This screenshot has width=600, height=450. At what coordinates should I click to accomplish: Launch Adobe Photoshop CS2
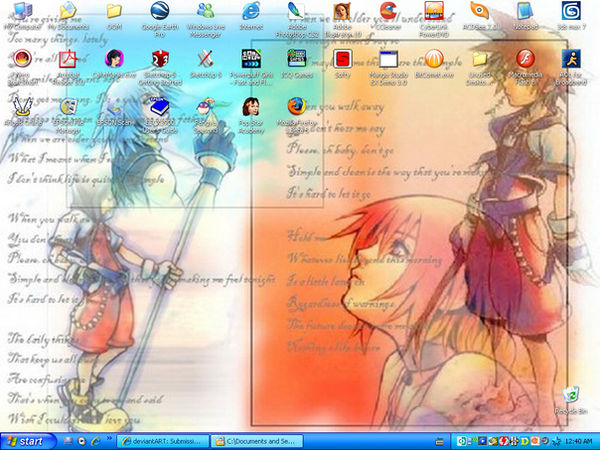click(x=297, y=18)
